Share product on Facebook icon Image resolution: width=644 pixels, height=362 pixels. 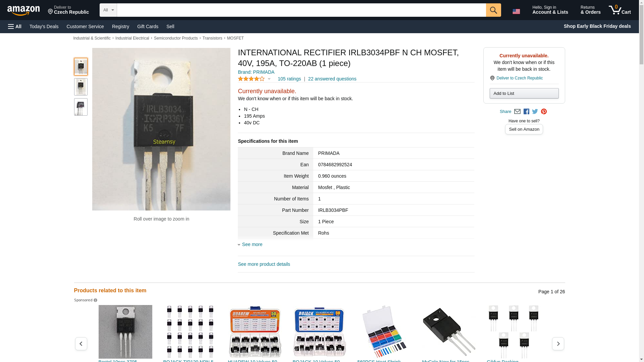tap(526, 112)
